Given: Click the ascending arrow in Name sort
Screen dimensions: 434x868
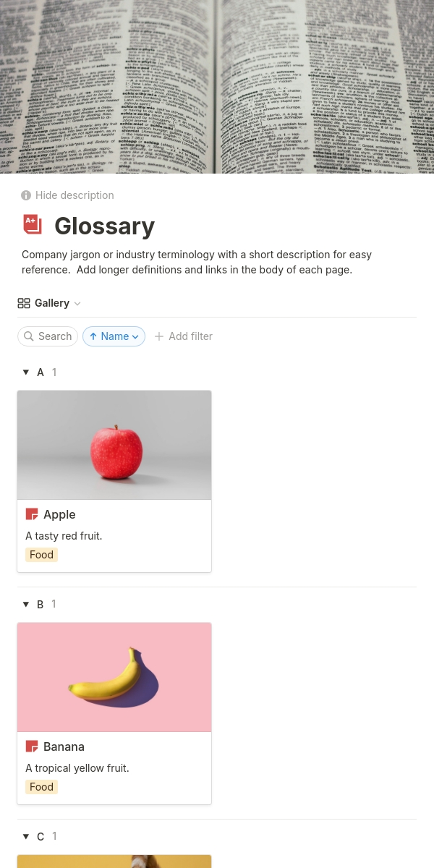Looking at the screenshot, I should 93,336.
